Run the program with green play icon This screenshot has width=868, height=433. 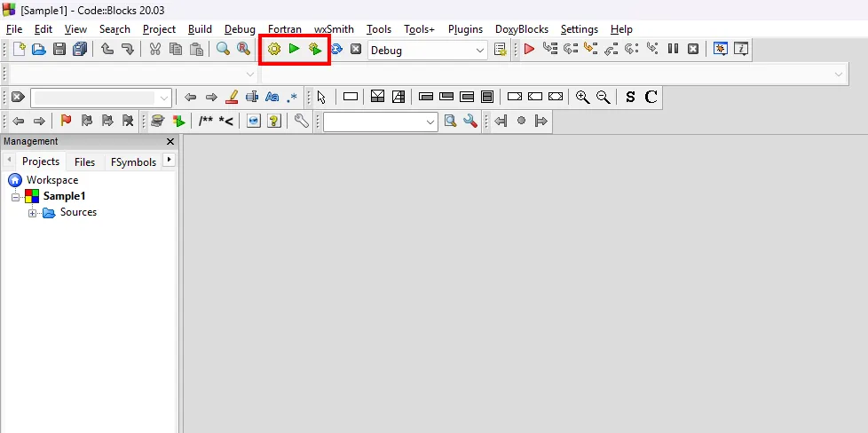pyautogui.click(x=294, y=50)
